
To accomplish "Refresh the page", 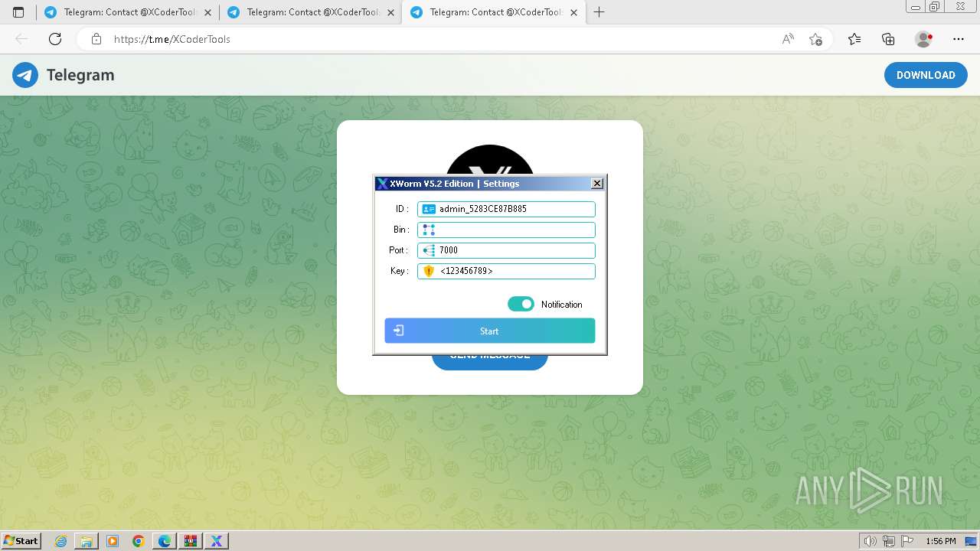I will [55, 39].
